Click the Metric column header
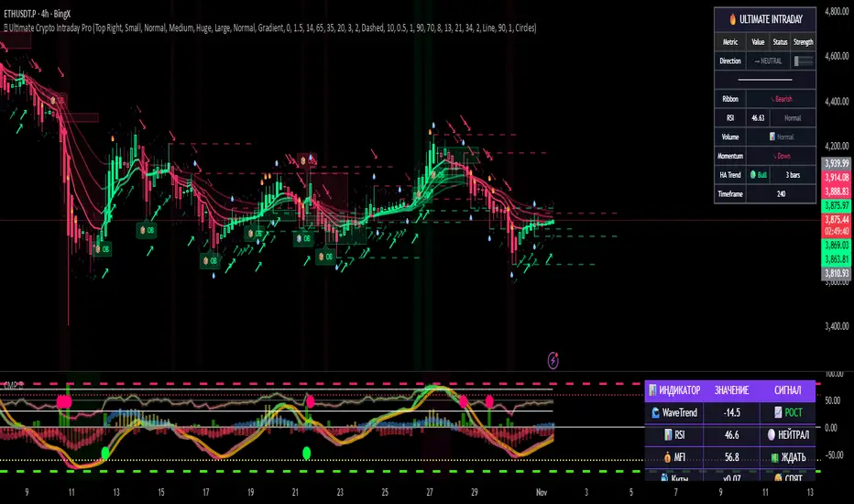Image resolution: width=854 pixels, height=504 pixels. 730,42
